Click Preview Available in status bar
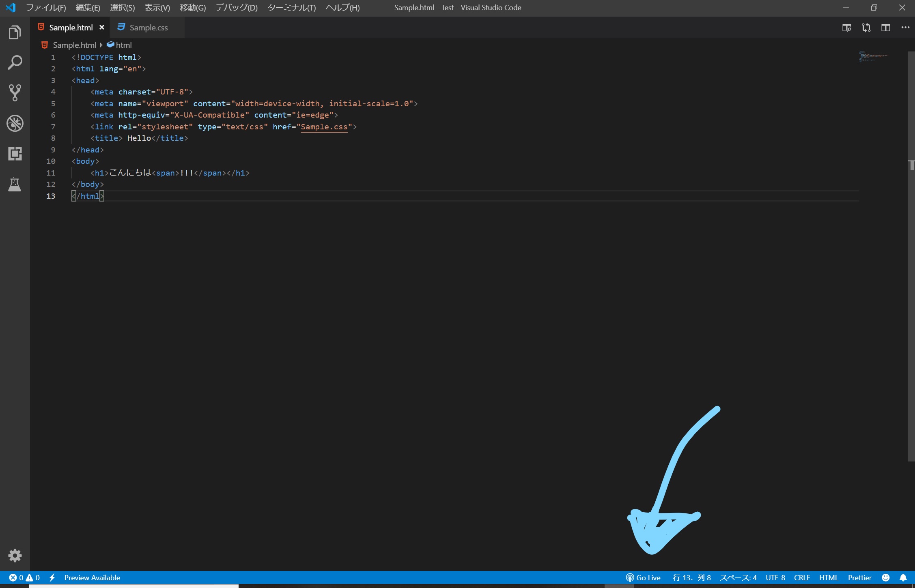 (x=92, y=577)
